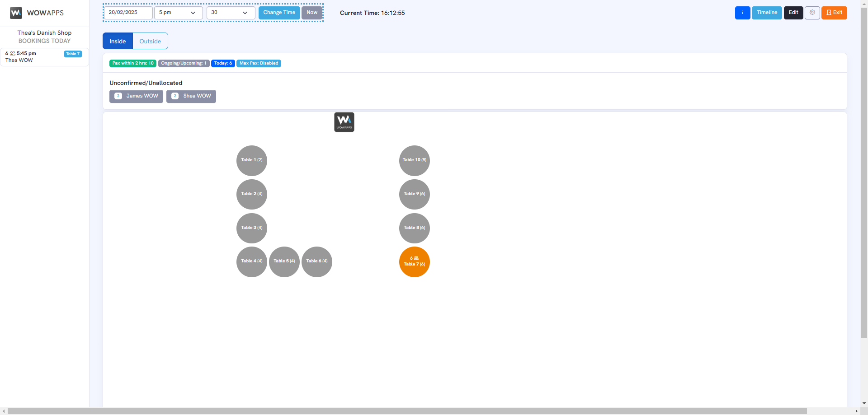Click the WOWAPPS logo tile on floor plan
Image resolution: width=868 pixels, height=415 pixels.
[x=344, y=122]
